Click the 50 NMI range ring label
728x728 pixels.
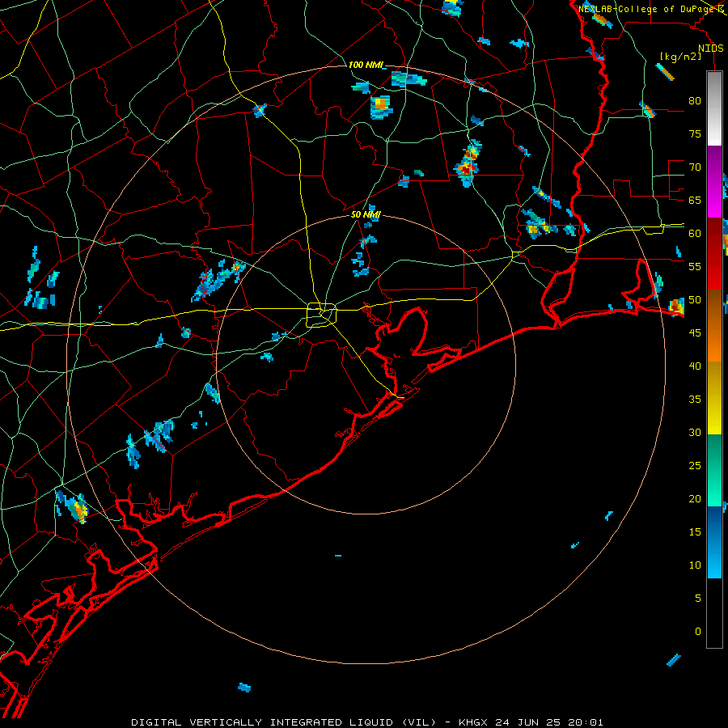coord(366,214)
